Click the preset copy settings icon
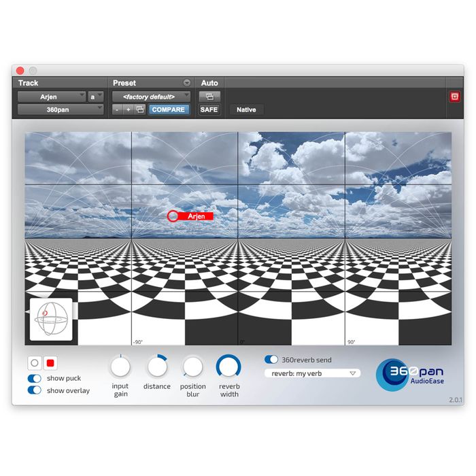The image size is (476, 476). point(140,109)
